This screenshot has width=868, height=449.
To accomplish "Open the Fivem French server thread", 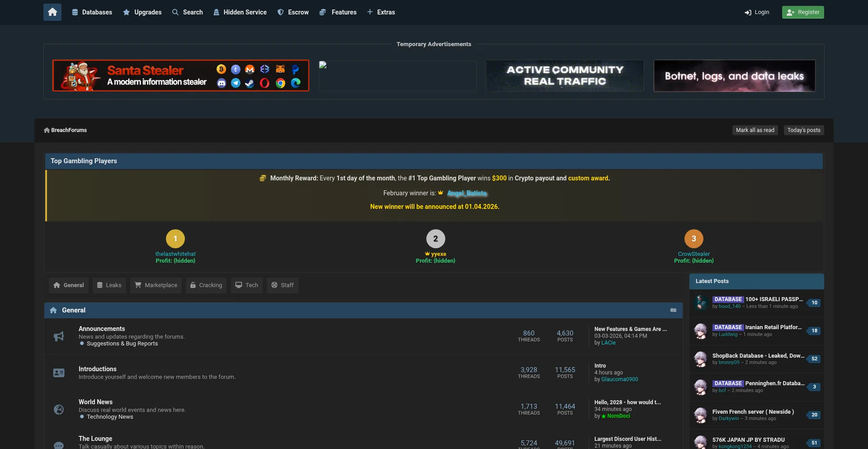I will coord(753,412).
